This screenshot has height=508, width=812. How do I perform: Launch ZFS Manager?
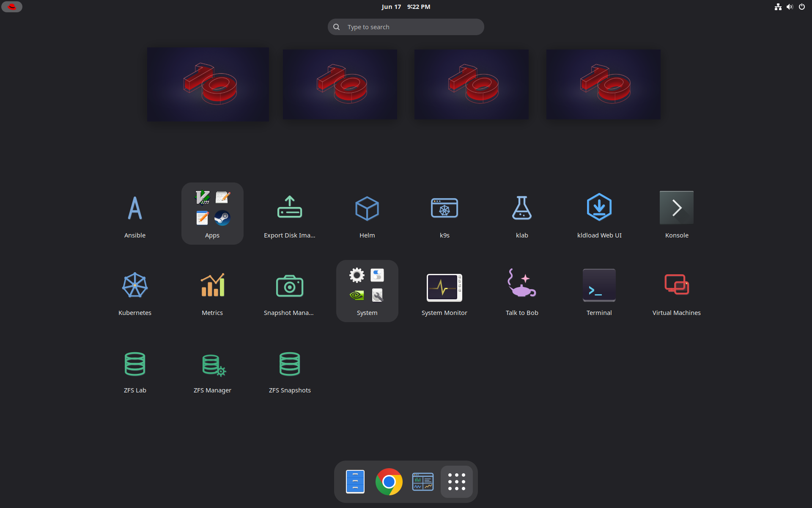[x=212, y=369]
